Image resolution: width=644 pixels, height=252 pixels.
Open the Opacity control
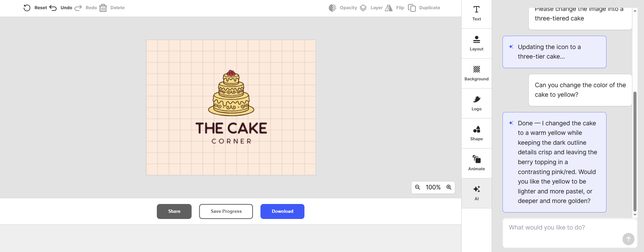tap(332, 8)
